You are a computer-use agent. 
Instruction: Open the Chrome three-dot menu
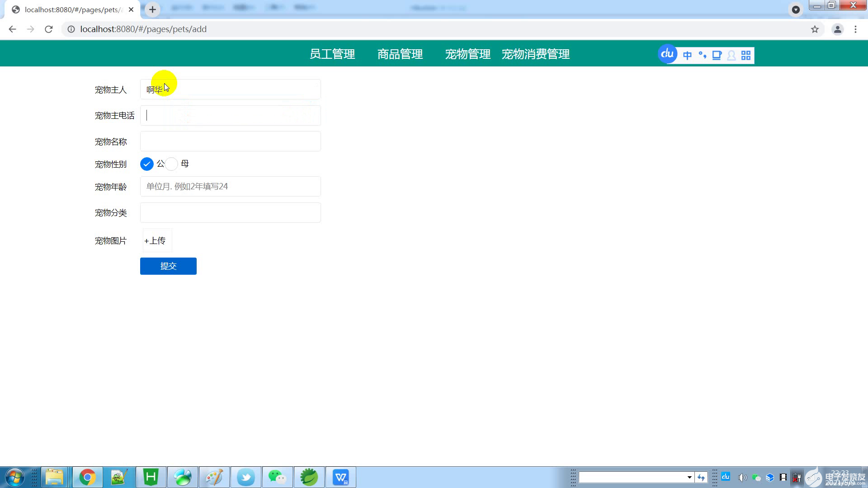tap(855, 29)
